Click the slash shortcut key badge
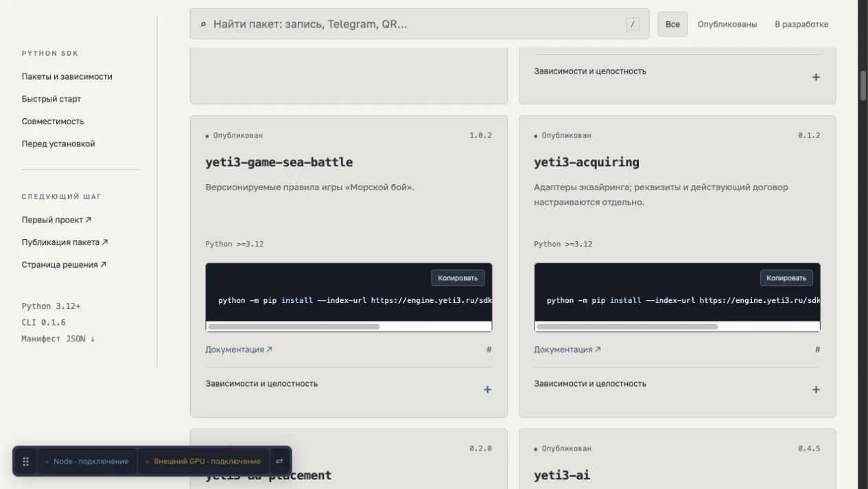Image resolution: width=868 pixels, height=489 pixels. click(633, 24)
